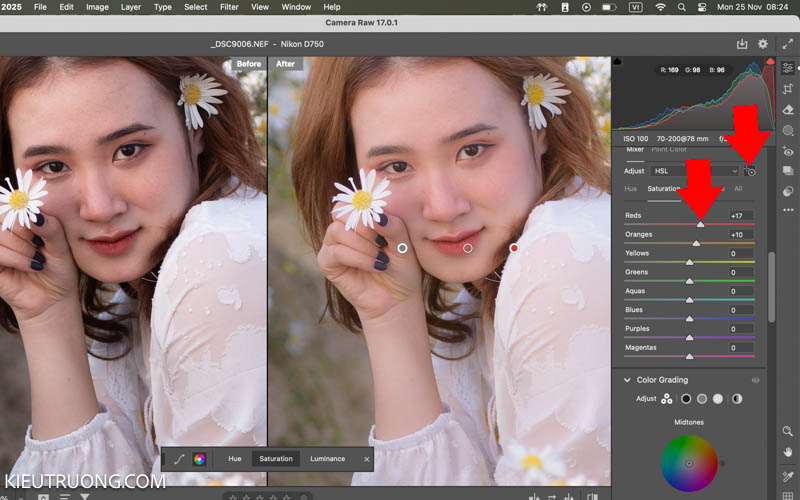Screen dimensions: 800x500
Task: Open the Adjust HSL dropdown
Action: [x=694, y=171]
